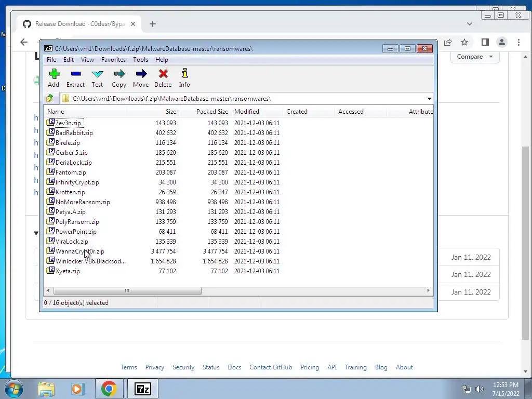Viewport: 532px width, 399px height.
Task: Collapse the Assets triangle on GitHub page
Action: pyautogui.click(x=36, y=233)
